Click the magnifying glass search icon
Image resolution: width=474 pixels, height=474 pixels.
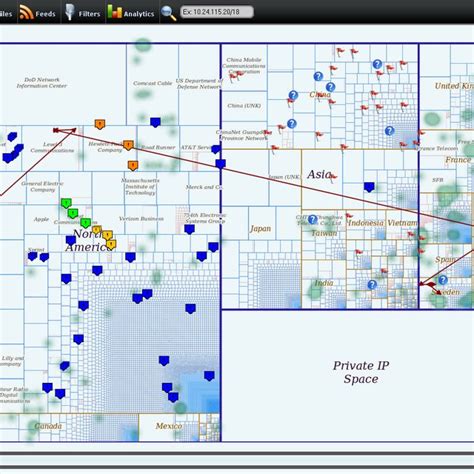pyautogui.click(x=168, y=13)
